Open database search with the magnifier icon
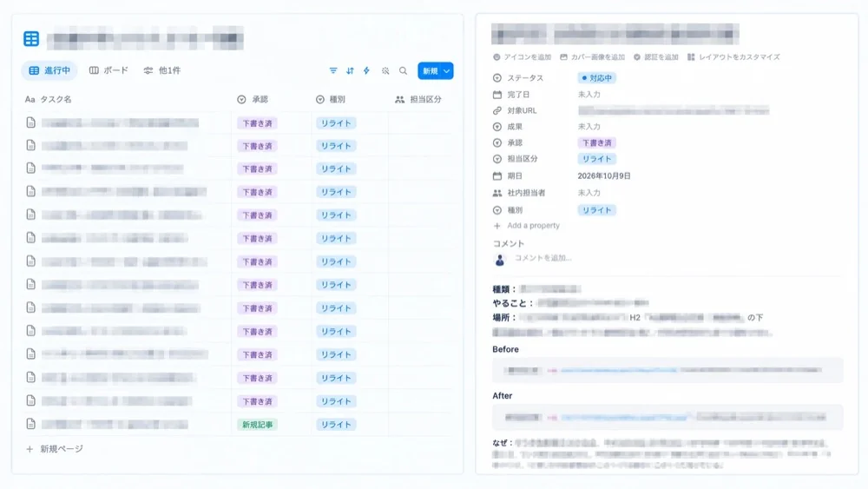 point(403,71)
